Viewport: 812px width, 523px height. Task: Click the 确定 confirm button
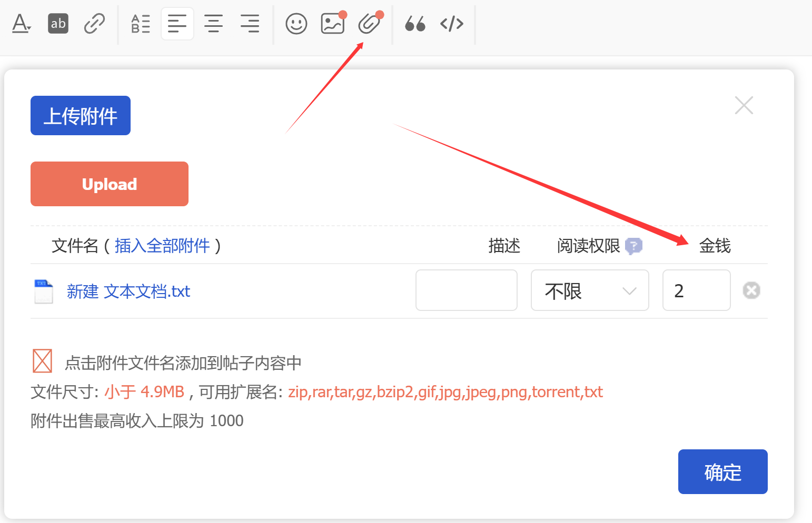723,472
